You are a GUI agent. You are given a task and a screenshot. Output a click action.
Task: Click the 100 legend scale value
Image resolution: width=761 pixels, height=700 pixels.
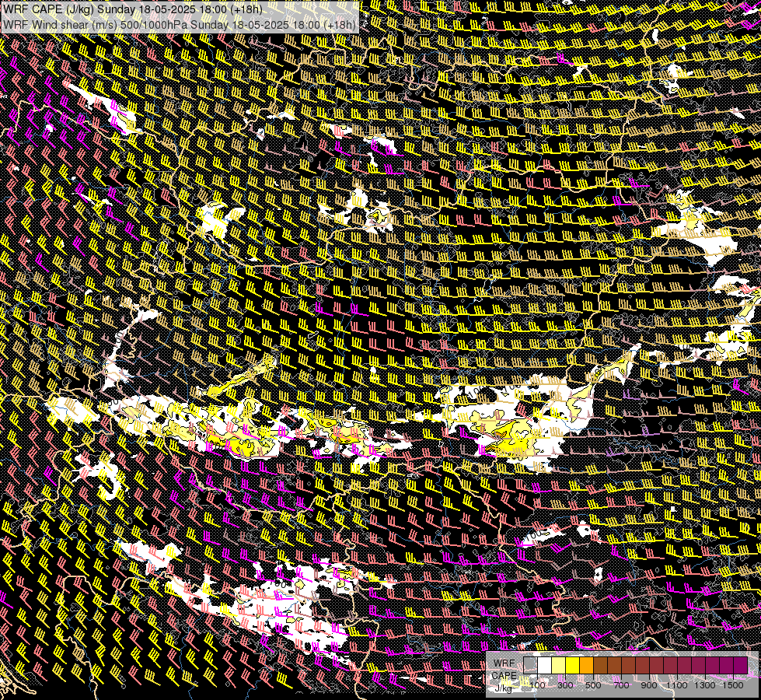[537, 685]
